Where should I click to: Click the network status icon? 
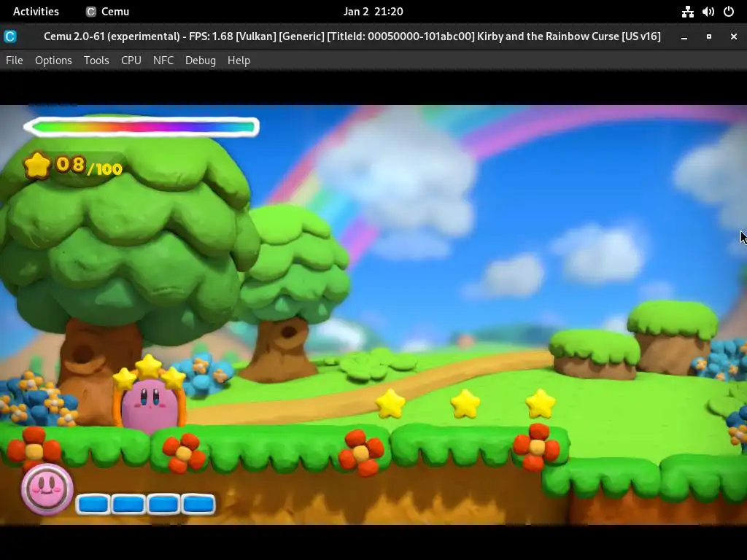687,12
